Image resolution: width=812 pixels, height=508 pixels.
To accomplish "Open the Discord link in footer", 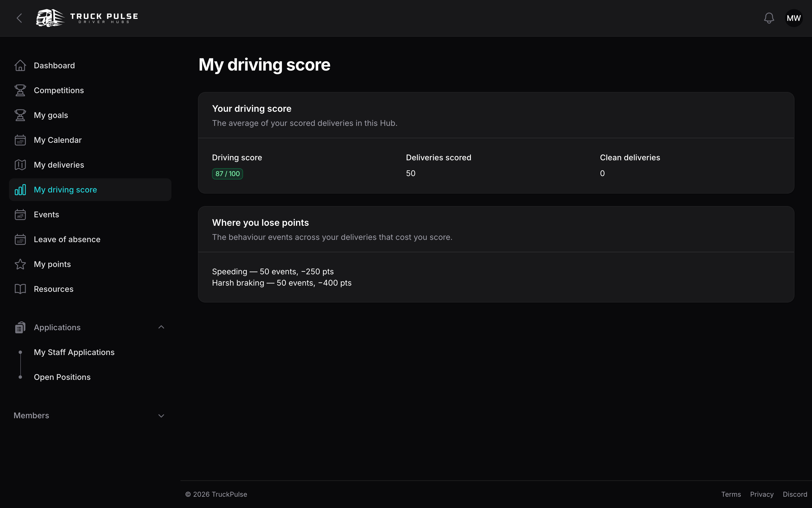I will (x=795, y=494).
